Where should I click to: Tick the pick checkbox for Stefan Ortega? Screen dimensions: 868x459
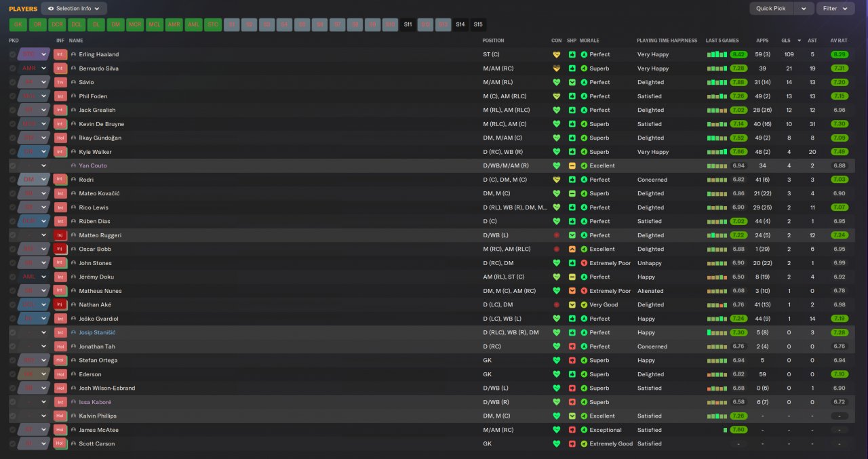13,360
